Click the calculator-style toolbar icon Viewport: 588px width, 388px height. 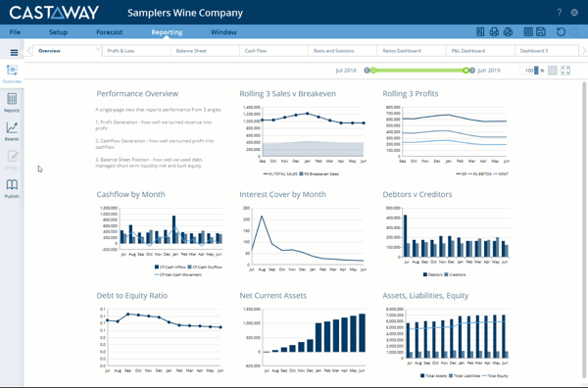528,32
